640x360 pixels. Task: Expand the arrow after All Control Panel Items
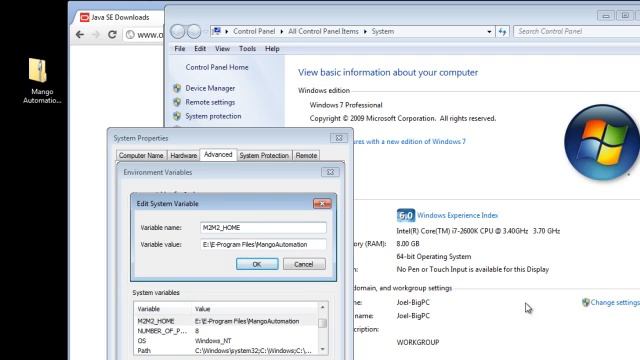(x=365, y=31)
